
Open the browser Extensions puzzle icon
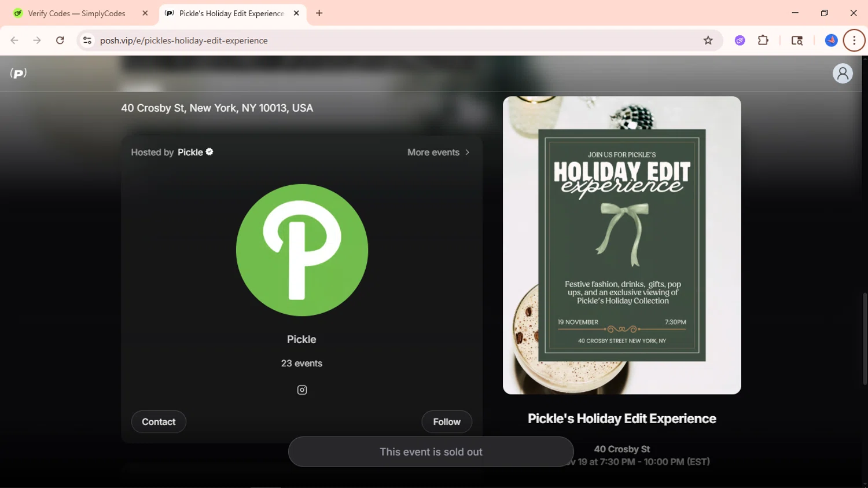coord(763,41)
